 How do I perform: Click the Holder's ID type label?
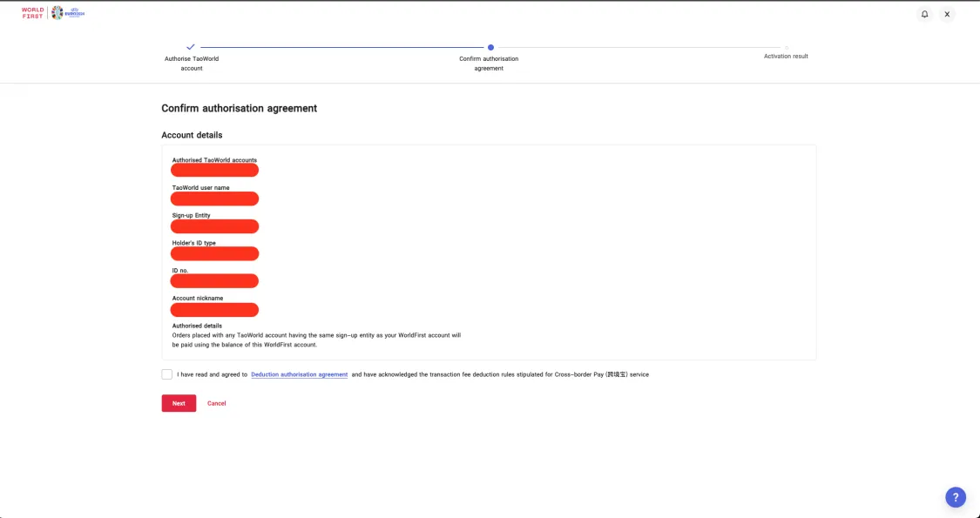point(193,242)
